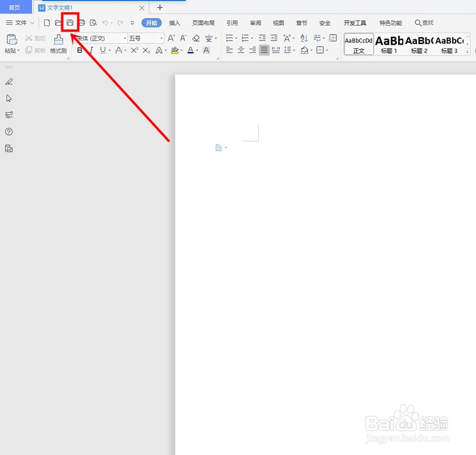Open the 开发工具 ribbon tab
This screenshot has height=455, width=476.
coord(355,23)
